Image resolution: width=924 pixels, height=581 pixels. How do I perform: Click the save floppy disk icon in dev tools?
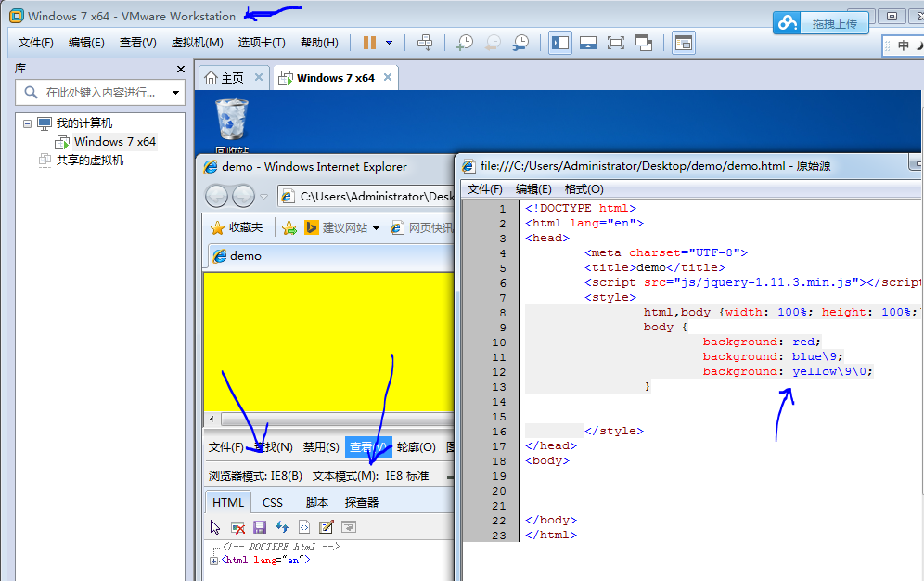260,527
